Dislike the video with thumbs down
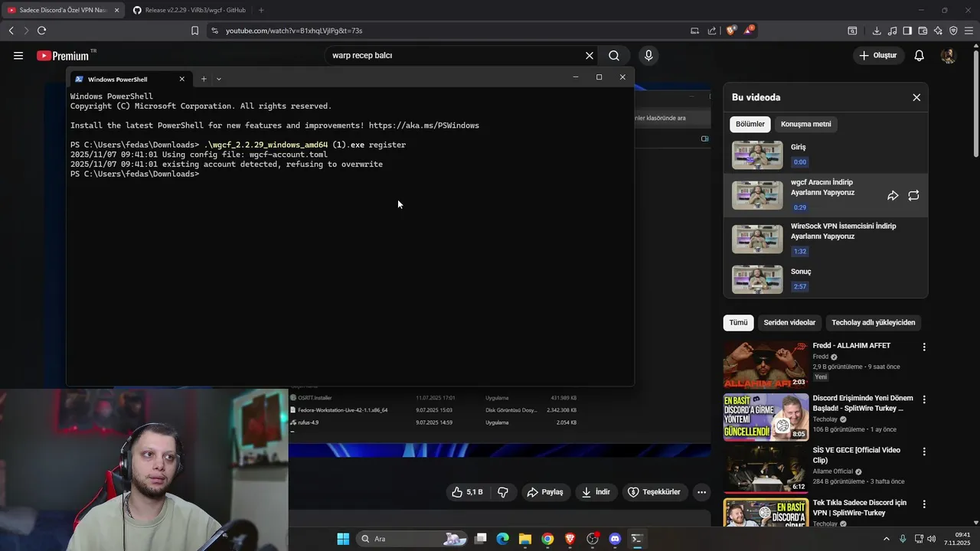The height and width of the screenshot is (551, 980). tap(503, 492)
